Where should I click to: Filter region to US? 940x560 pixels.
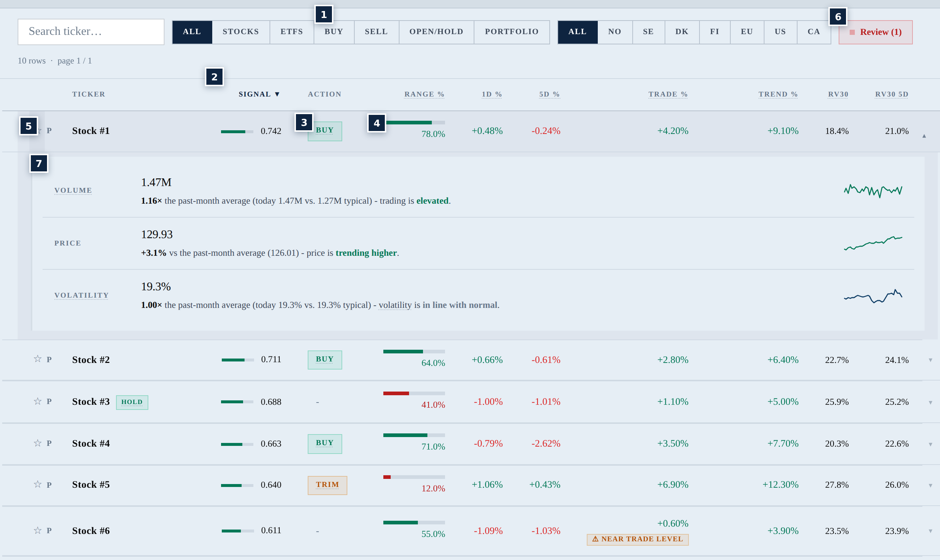click(x=780, y=32)
